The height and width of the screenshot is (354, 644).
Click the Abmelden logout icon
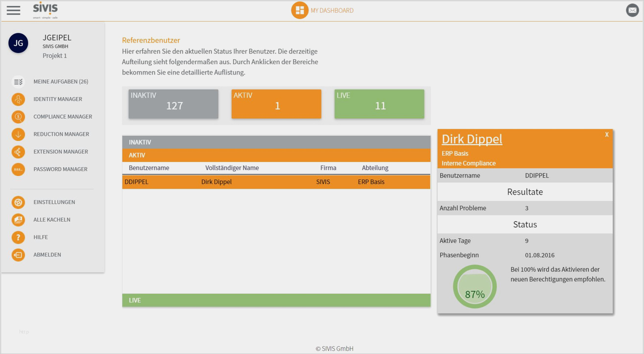(18, 255)
